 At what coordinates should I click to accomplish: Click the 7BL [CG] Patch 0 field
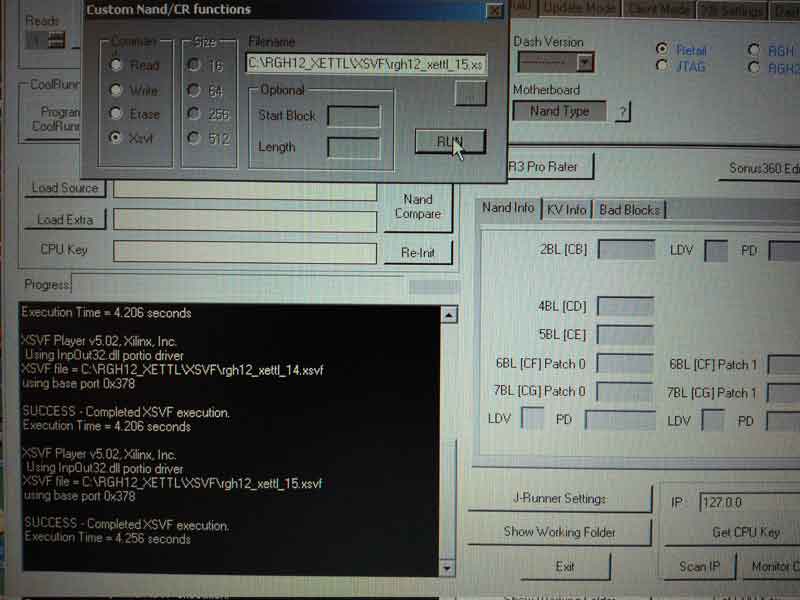(x=625, y=391)
